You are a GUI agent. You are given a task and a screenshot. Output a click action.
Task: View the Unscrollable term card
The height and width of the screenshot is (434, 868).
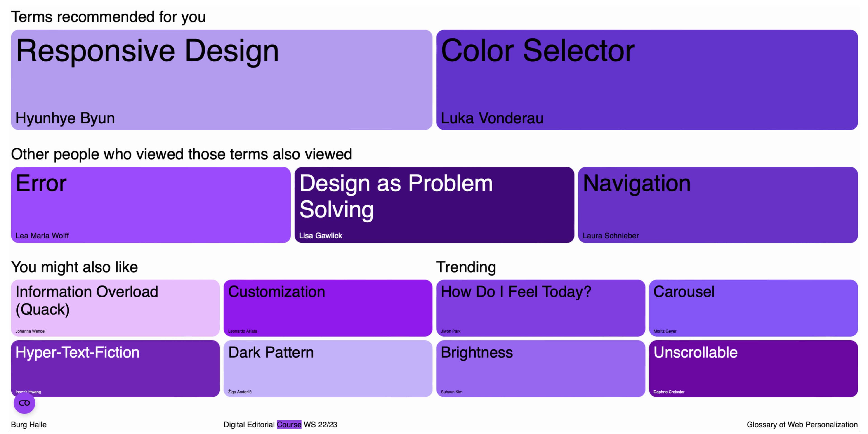click(753, 368)
